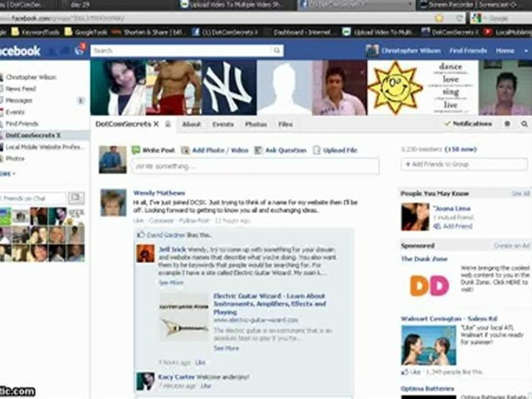Open the group settings gear icon
This screenshot has width=532, height=399.
coord(507,124)
